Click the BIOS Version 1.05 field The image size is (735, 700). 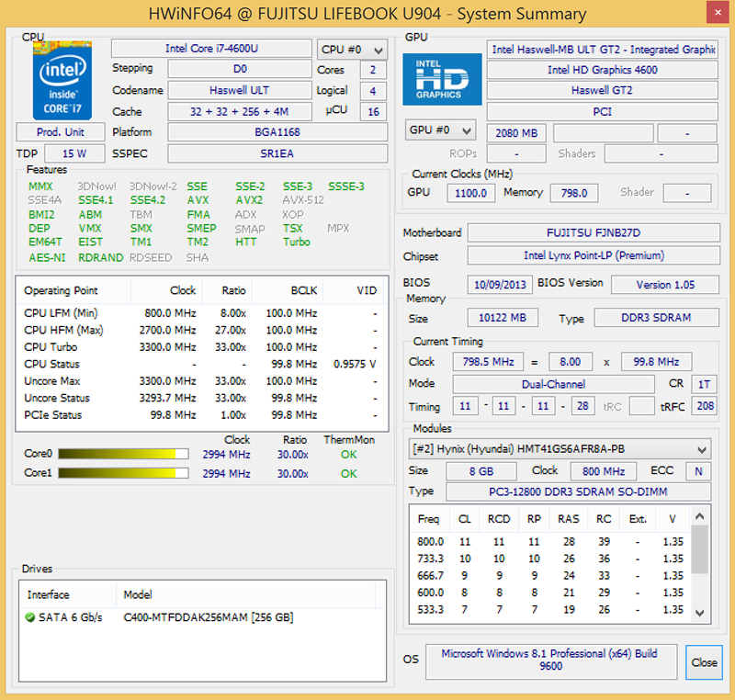click(x=665, y=285)
